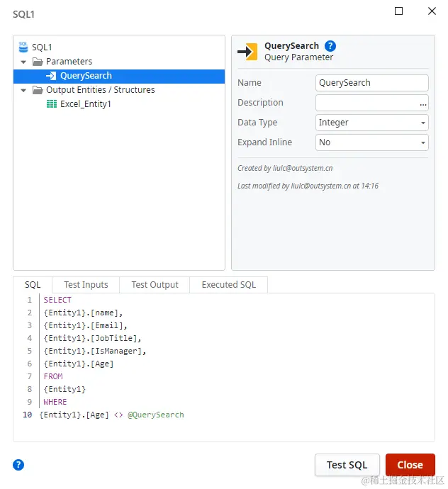Select the QuerySearch parameter row

coord(119,76)
